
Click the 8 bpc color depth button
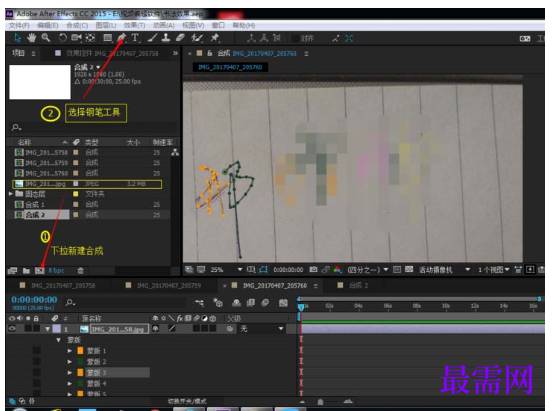tap(56, 270)
